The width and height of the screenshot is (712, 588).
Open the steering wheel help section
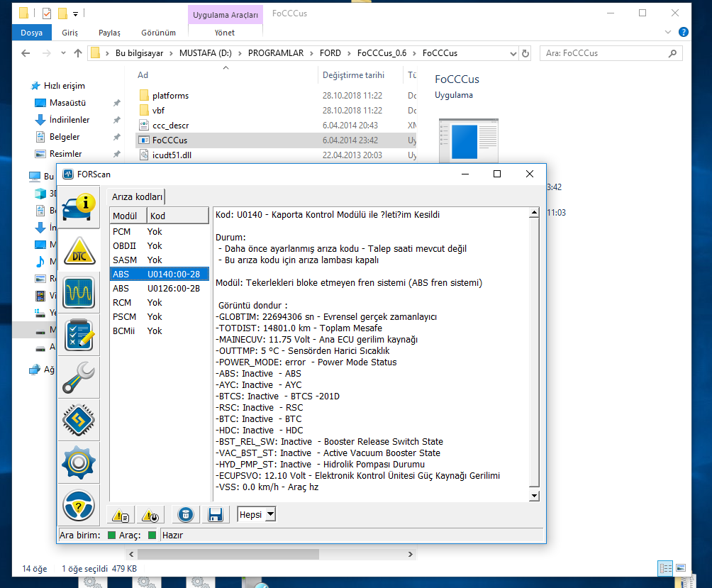pos(79,505)
